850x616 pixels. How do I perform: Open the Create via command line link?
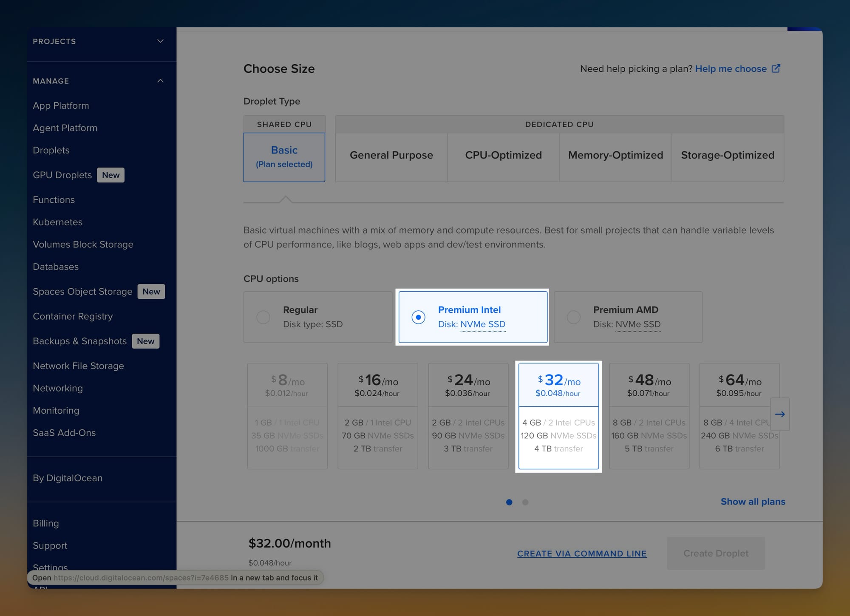[x=581, y=554]
